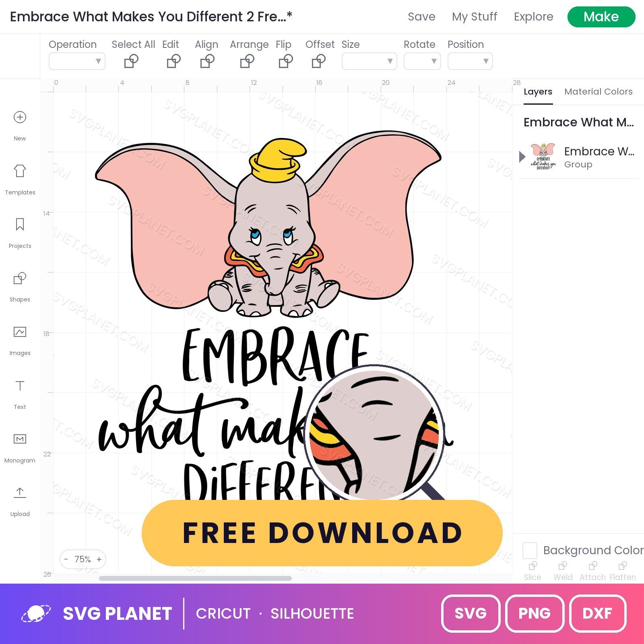644x644 pixels.
Task: Click the PNG format badge
Action: [534, 613]
